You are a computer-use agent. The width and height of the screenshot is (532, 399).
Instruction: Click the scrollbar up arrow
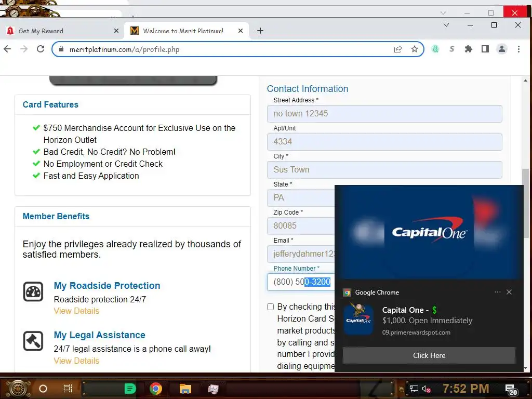(526, 81)
